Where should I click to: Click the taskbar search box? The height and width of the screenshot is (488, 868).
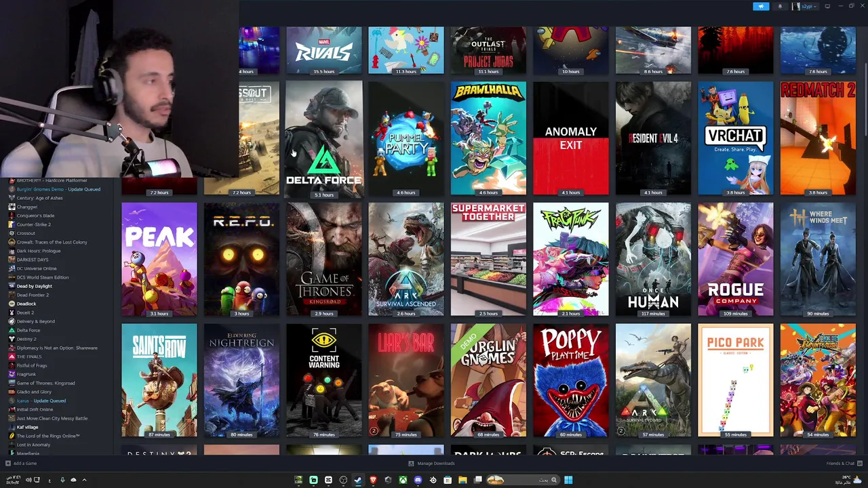pyautogui.click(x=524, y=480)
